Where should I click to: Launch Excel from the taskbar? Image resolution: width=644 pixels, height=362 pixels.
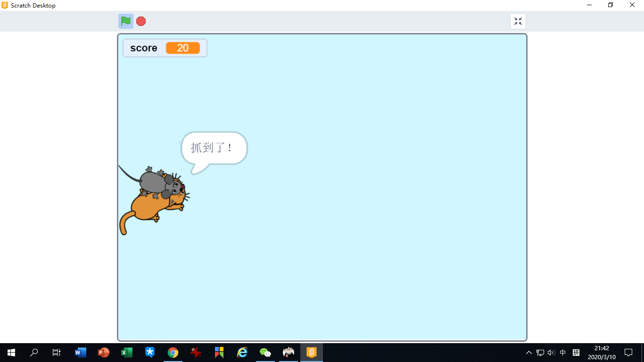coord(127,353)
